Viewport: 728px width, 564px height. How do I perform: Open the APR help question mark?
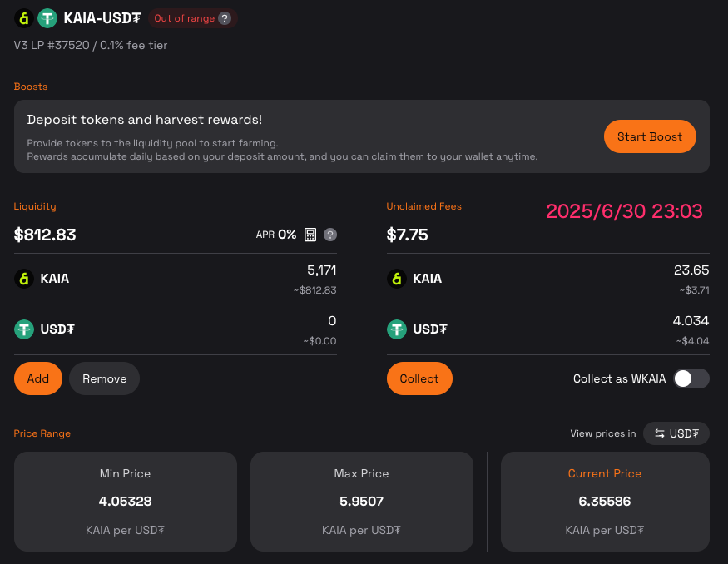pos(330,235)
